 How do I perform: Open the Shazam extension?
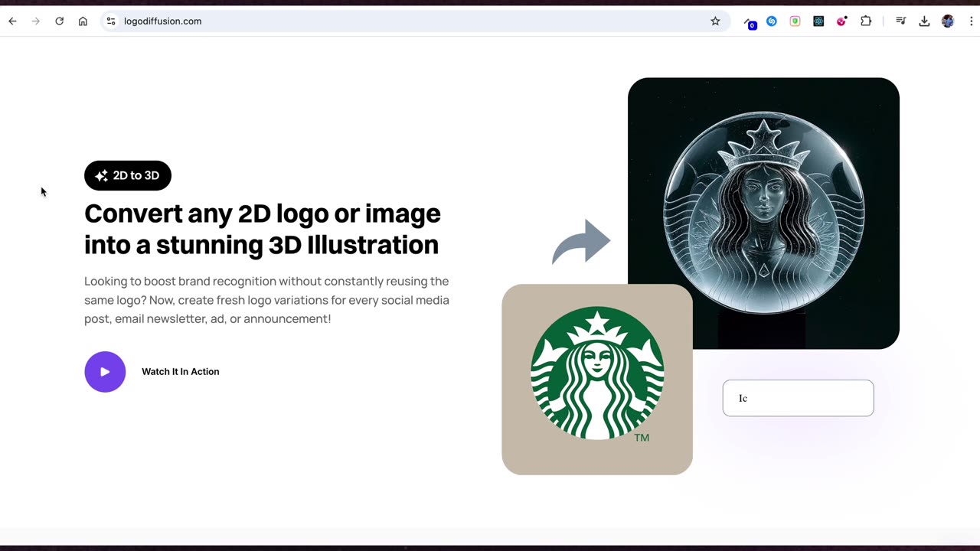click(x=772, y=21)
